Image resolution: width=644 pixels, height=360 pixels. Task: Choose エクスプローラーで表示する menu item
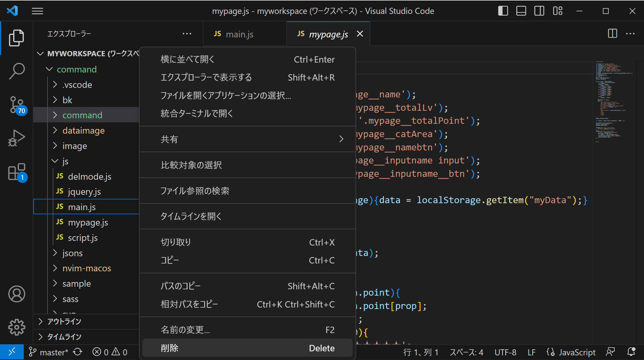point(248,77)
